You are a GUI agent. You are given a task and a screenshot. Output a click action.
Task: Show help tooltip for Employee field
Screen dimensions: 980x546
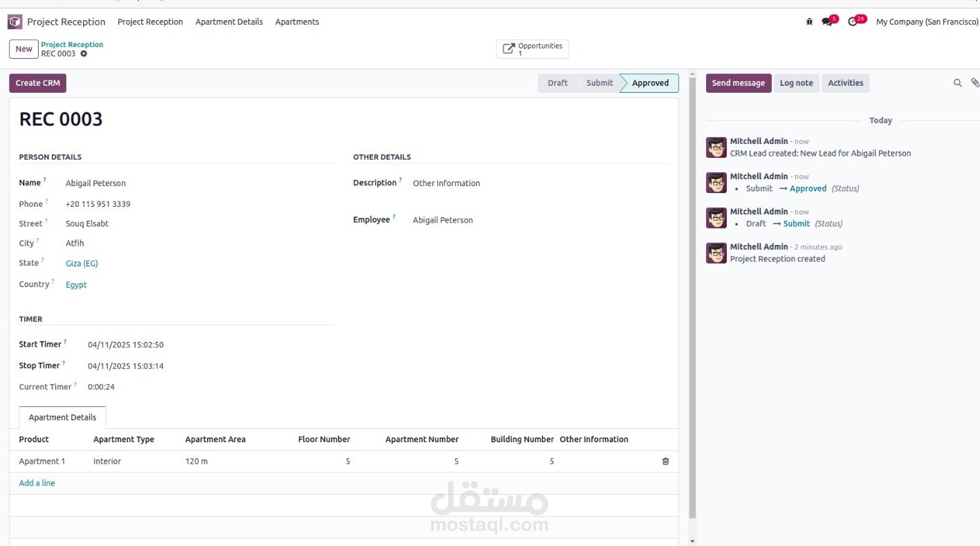[x=394, y=217]
